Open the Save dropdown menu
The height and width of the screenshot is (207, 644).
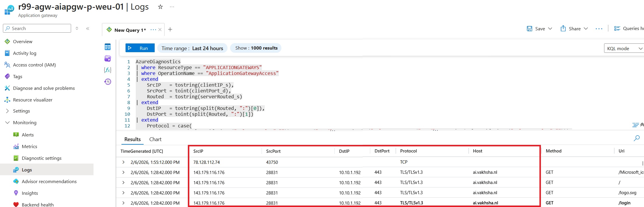(x=550, y=29)
